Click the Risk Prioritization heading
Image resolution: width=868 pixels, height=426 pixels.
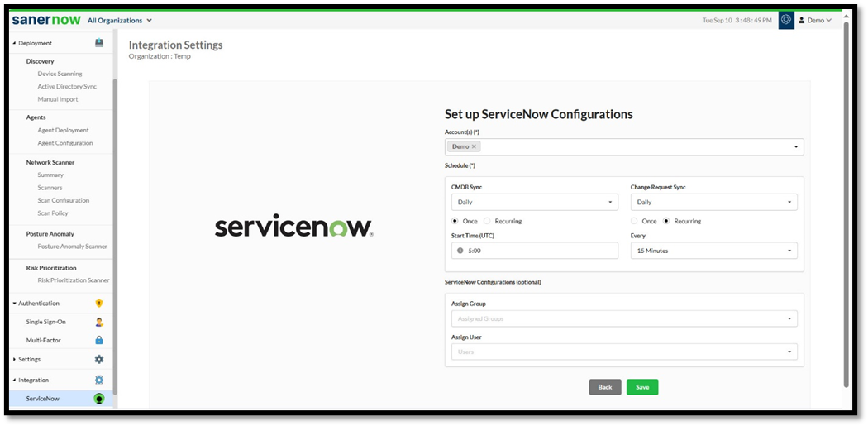tap(51, 268)
